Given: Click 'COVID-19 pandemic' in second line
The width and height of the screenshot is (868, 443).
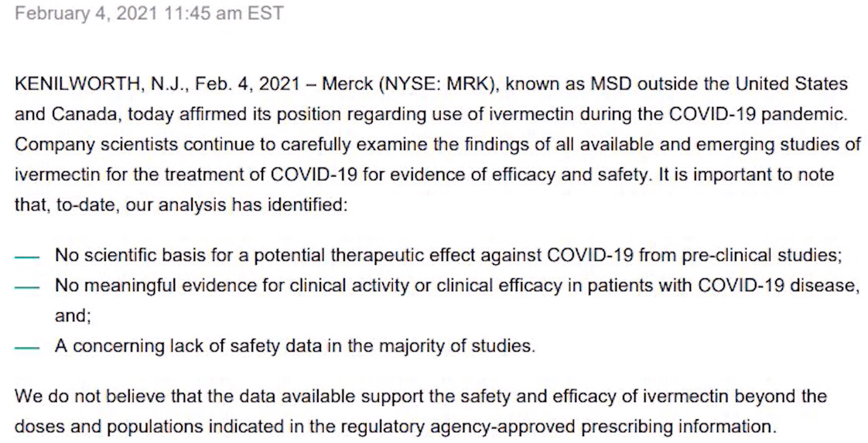Looking at the screenshot, I should (758, 114).
